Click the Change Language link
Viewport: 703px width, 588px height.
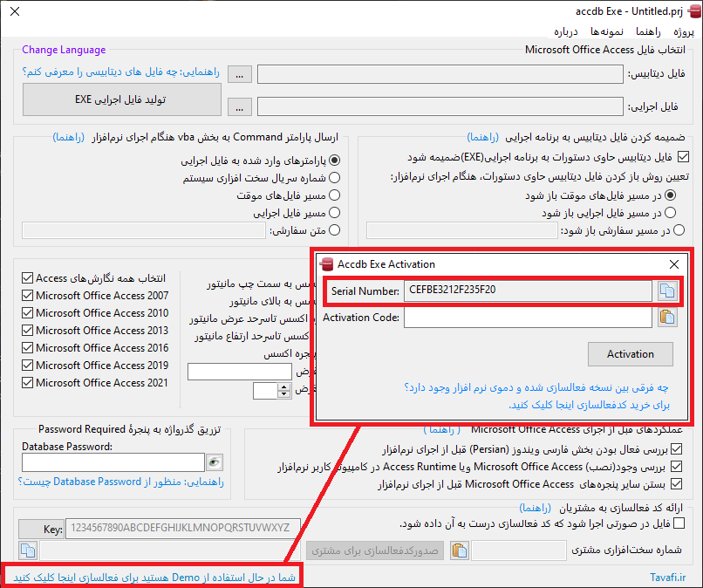pyautogui.click(x=65, y=50)
